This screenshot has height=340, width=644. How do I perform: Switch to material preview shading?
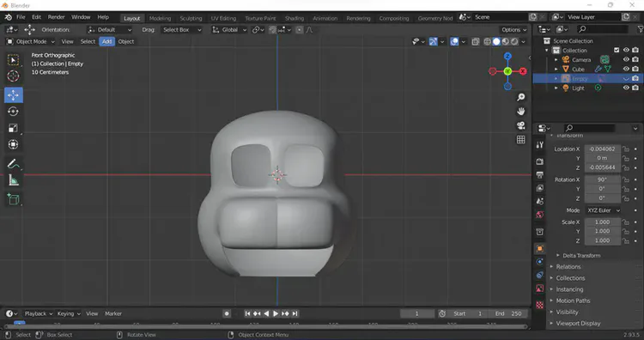506,41
